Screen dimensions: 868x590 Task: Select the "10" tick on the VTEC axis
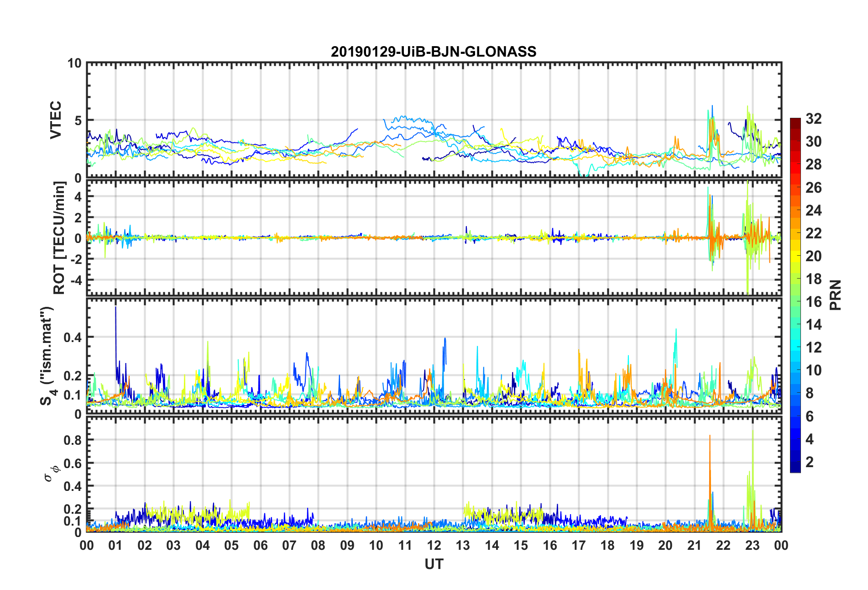(x=74, y=63)
